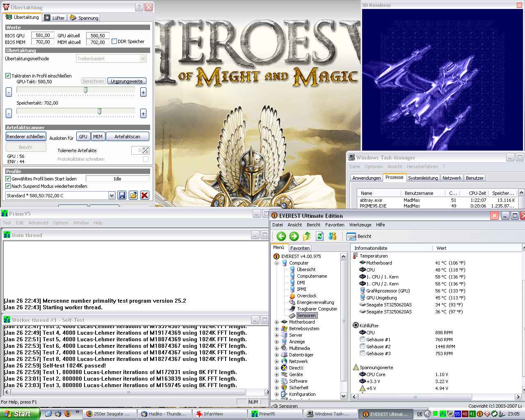The image size is (525, 420).
Task: Click Name column header in Task-Manager
Action: click(x=379, y=193)
